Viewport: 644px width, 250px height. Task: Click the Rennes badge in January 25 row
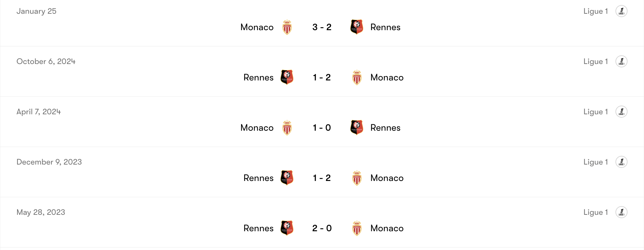click(x=357, y=27)
